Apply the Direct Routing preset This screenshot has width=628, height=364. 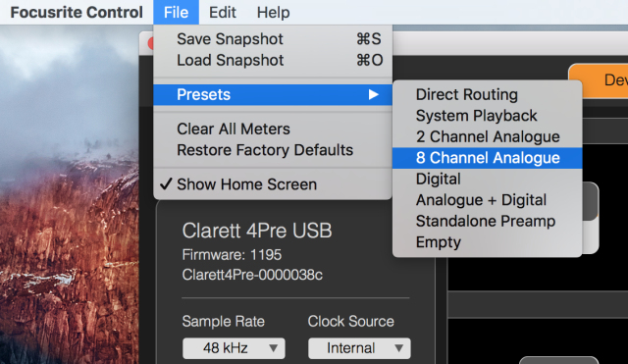click(x=487, y=94)
